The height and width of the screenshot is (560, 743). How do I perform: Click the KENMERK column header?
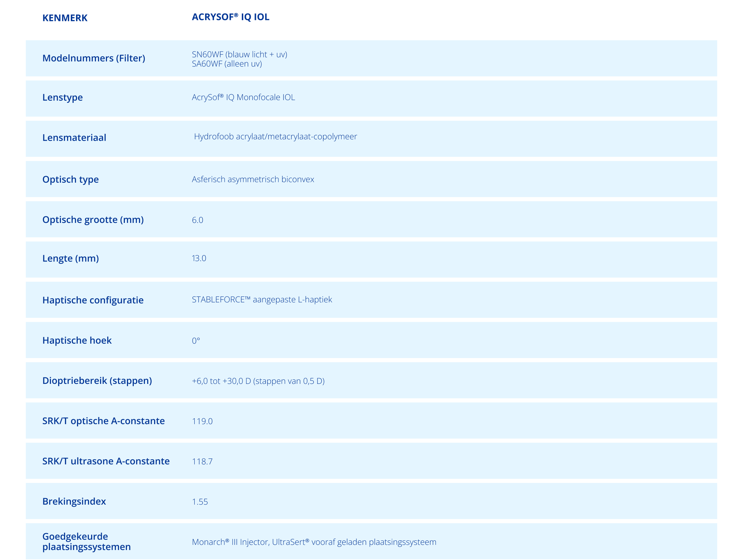point(65,18)
